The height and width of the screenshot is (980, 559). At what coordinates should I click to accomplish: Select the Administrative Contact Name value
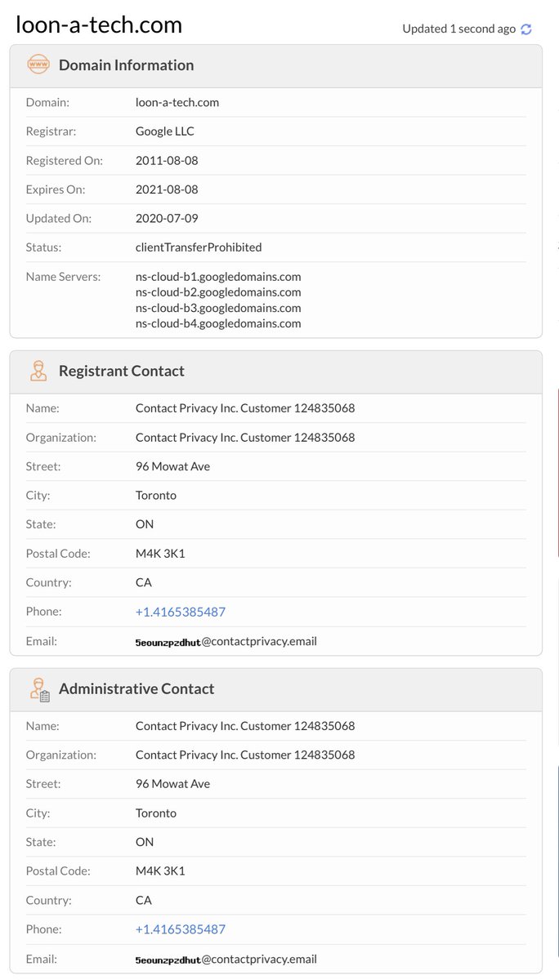tap(245, 726)
